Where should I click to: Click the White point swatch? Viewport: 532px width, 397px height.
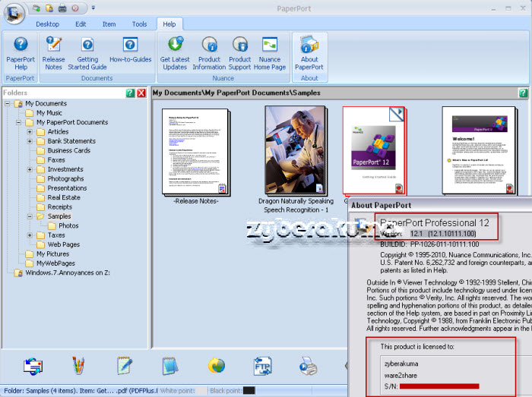[x=201, y=391]
